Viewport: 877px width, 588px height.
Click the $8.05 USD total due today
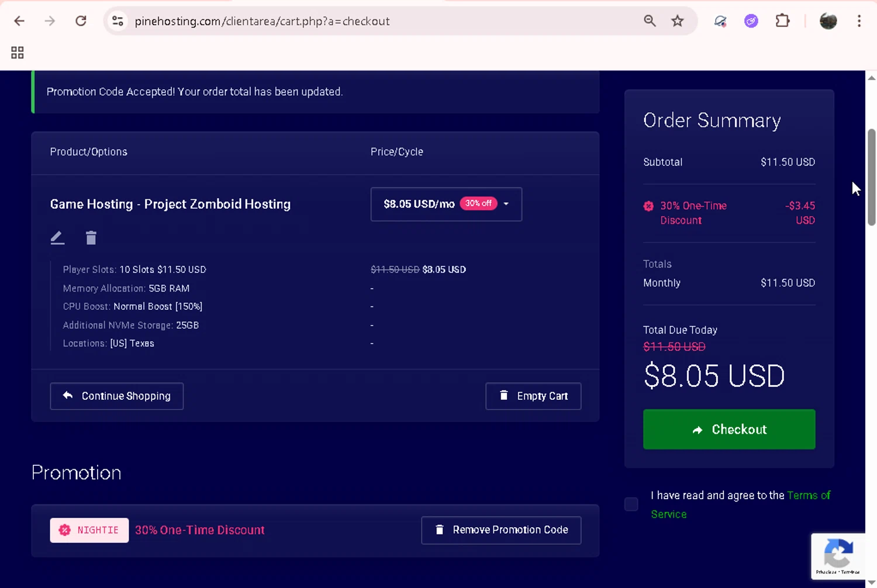(x=714, y=376)
